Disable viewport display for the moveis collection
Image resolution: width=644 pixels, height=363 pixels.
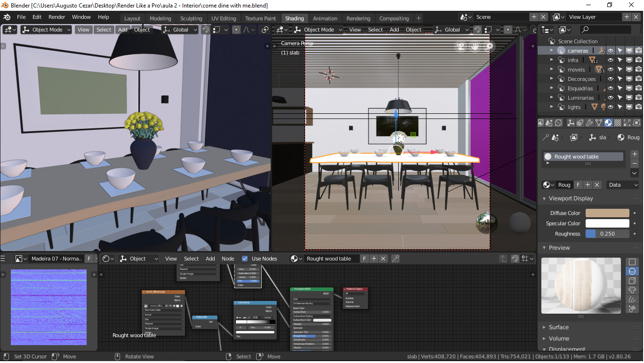(629, 69)
